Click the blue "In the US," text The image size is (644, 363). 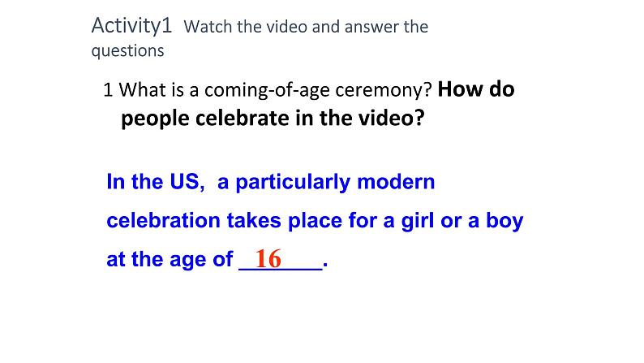coord(154,181)
